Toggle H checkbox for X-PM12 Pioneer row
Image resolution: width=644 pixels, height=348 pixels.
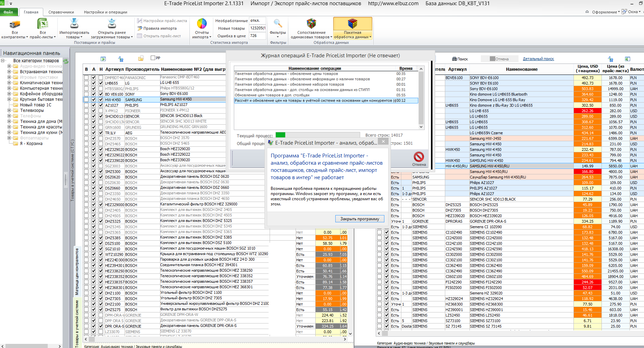(x=101, y=111)
